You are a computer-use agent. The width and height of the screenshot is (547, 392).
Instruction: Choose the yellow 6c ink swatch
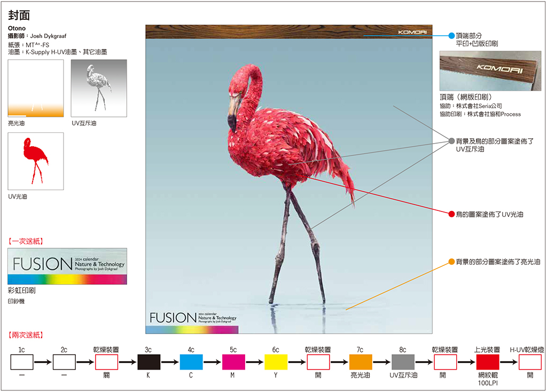coord(276,363)
